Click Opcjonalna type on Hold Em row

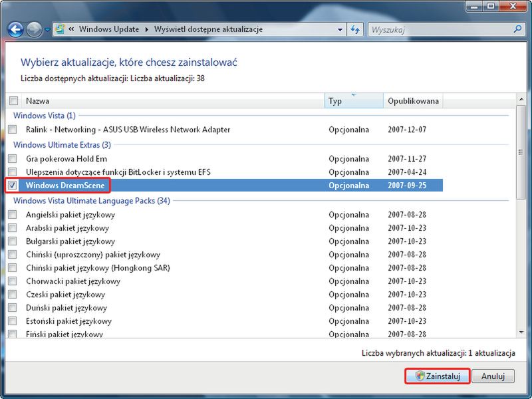(348, 158)
